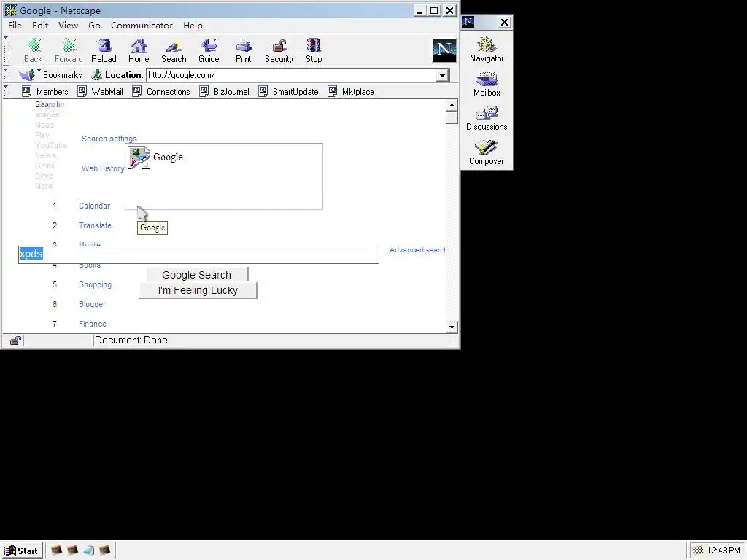Click the Google Search button
The width and height of the screenshot is (747, 560).
click(197, 275)
